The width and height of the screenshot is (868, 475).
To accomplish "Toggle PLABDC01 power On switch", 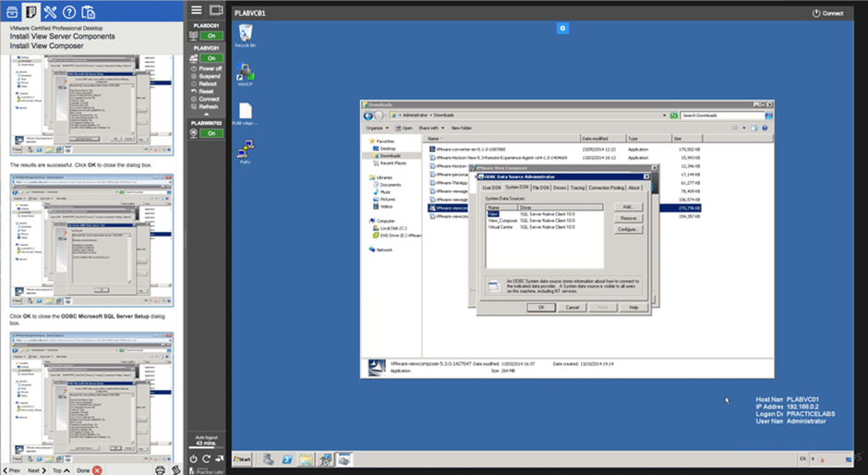I will (x=211, y=35).
